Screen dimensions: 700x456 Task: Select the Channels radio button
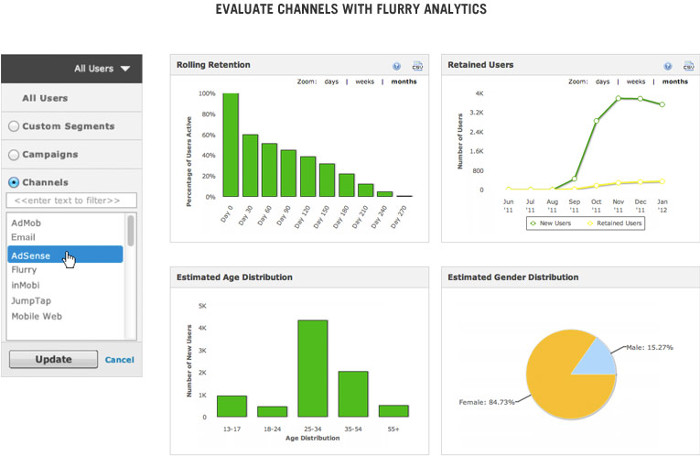pyautogui.click(x=14, y=182)
